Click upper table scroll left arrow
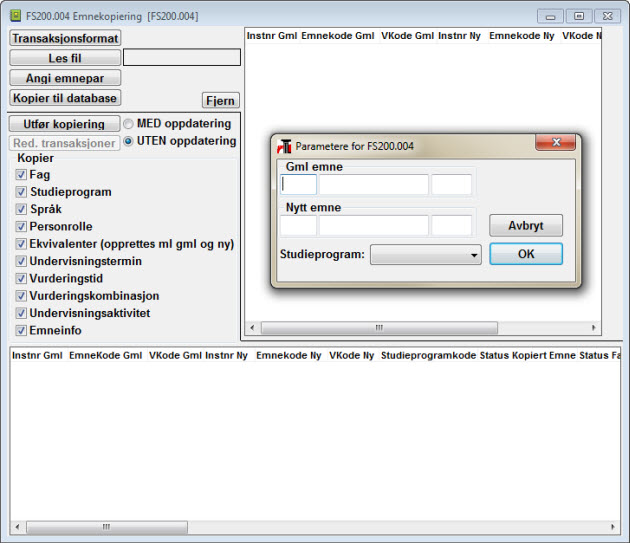The image size is (630, 543). pos(252,328)
